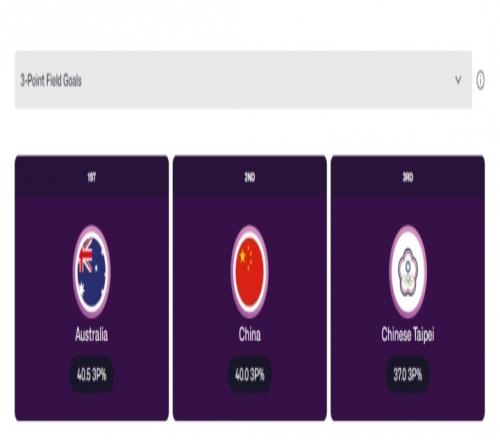The height and width of the screenshot is (440, 500).
Task: Click the China second-place card body
Action: [250, 309]
